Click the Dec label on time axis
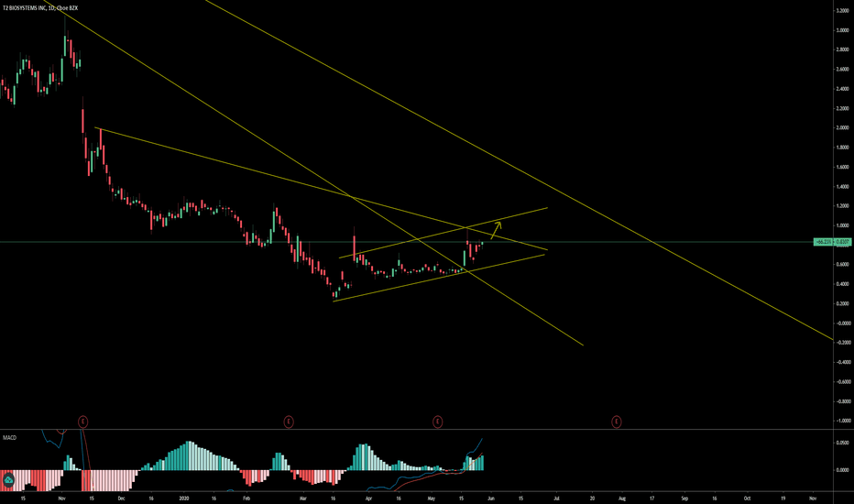Screen dimensions: 854x504 pos(121,498)
